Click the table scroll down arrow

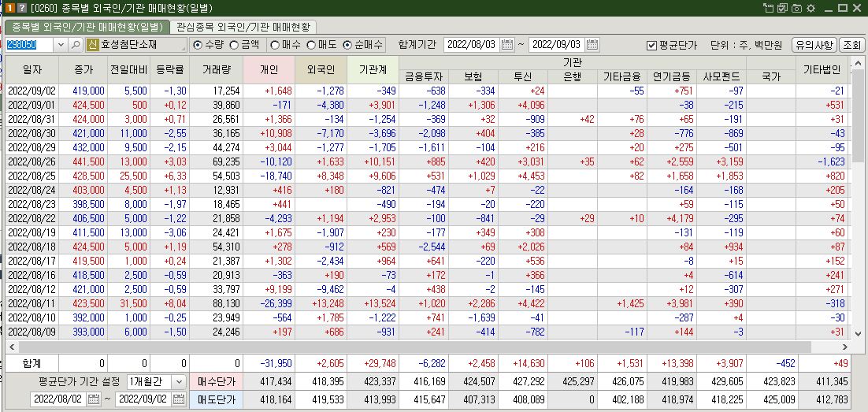pos(858,333)
